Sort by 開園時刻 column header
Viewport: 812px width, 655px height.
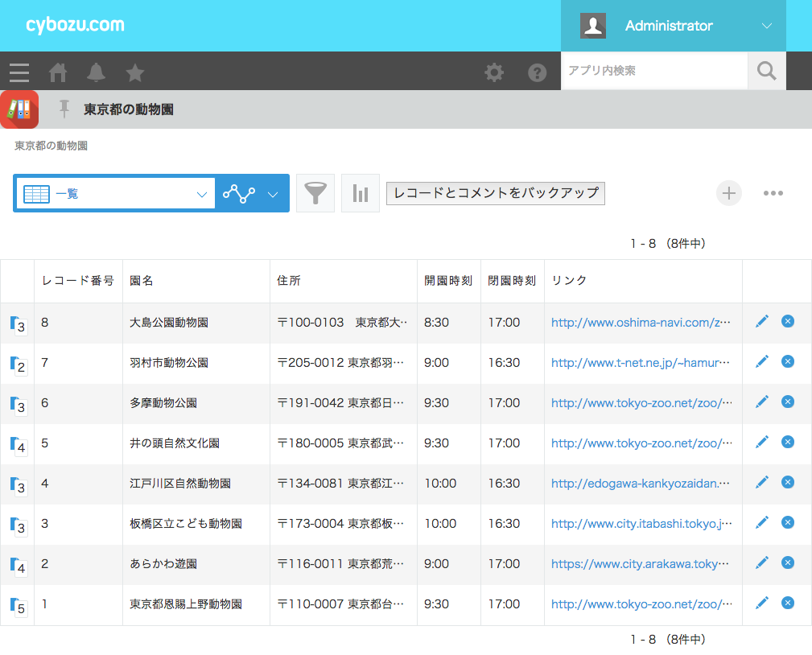point(448,281)
